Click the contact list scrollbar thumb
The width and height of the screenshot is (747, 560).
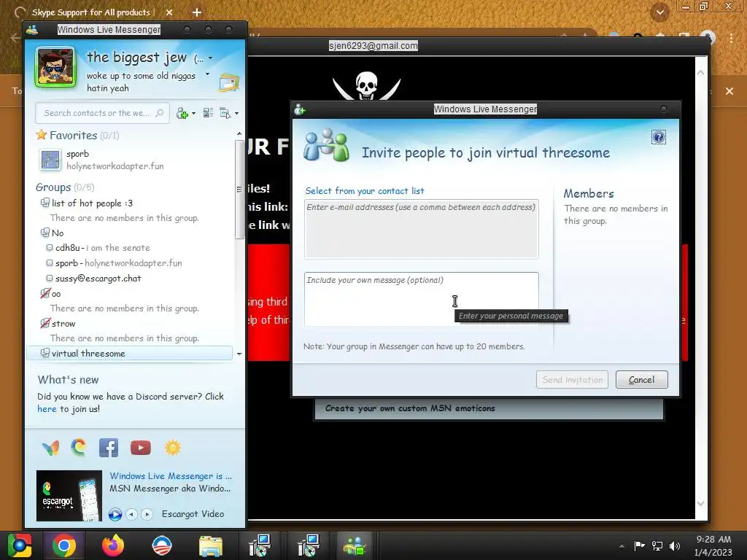tap(239, 189)
